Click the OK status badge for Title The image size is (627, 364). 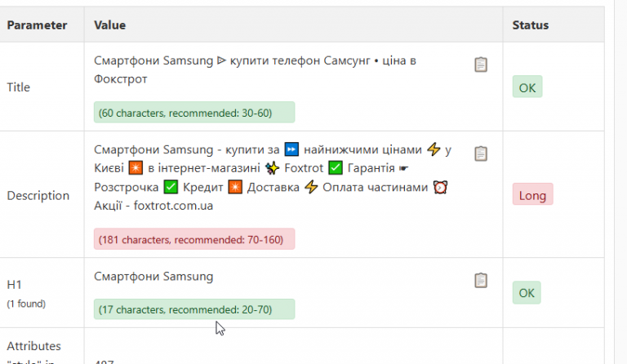coord(527,87)
